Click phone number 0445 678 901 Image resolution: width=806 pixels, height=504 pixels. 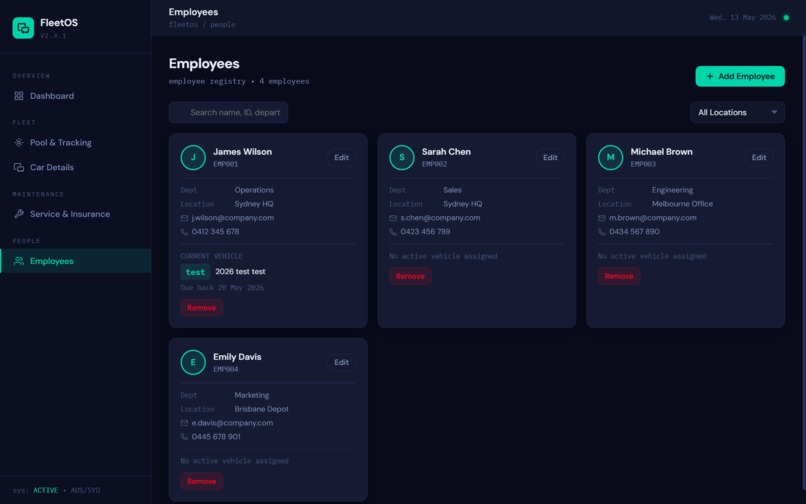point(216,437)
